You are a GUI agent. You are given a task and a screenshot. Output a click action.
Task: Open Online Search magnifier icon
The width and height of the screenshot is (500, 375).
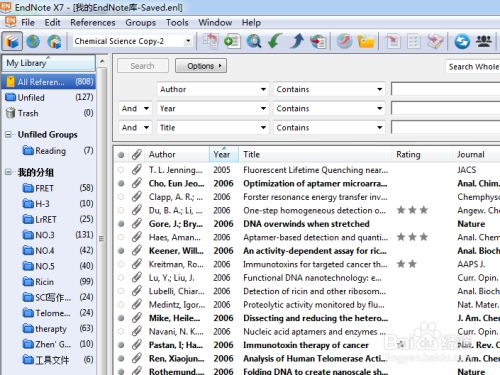(x=254, y=41)
